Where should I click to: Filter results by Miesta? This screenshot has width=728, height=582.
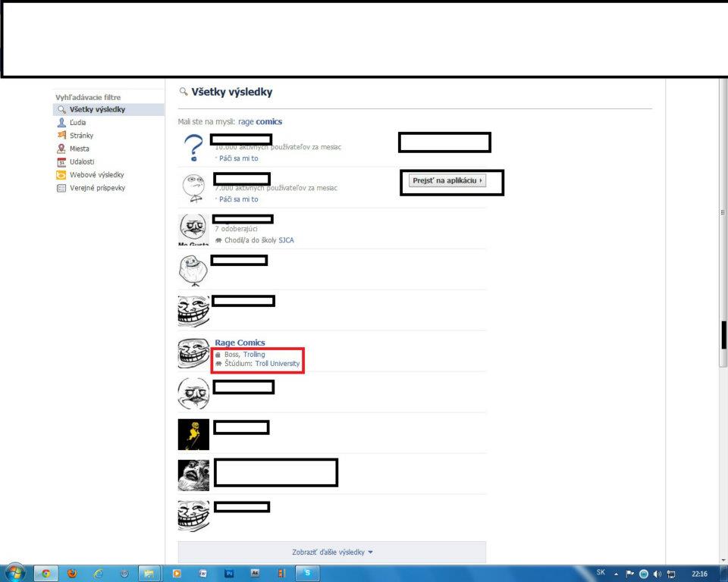click(80, 149)
